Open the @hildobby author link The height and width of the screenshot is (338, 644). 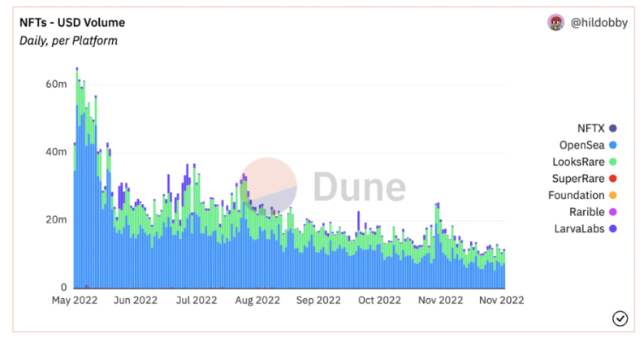point(599,23)
